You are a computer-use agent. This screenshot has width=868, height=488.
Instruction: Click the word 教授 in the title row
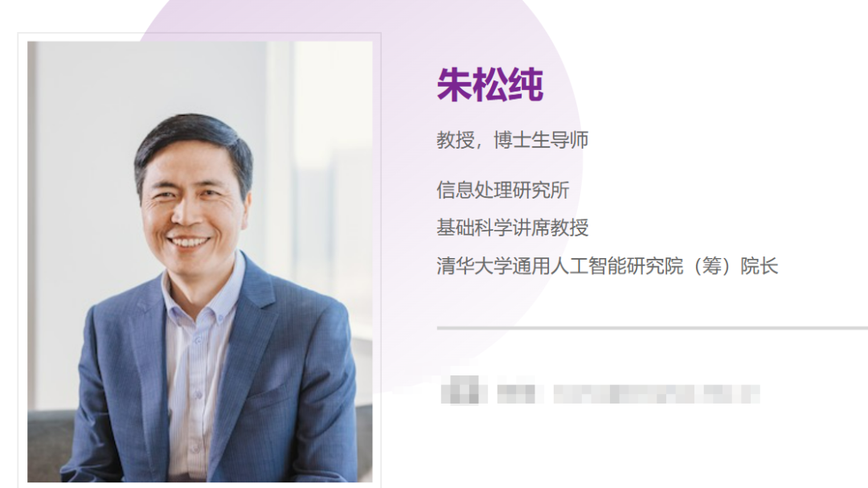tap(456, 140)
